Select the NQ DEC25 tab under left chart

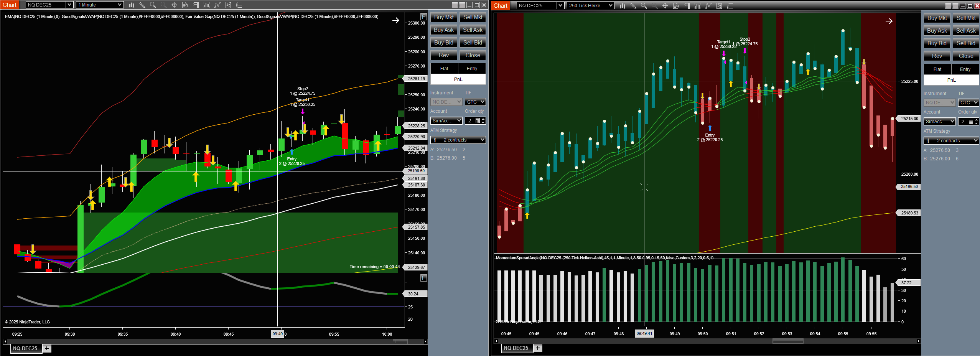click(x=25, y=348)
